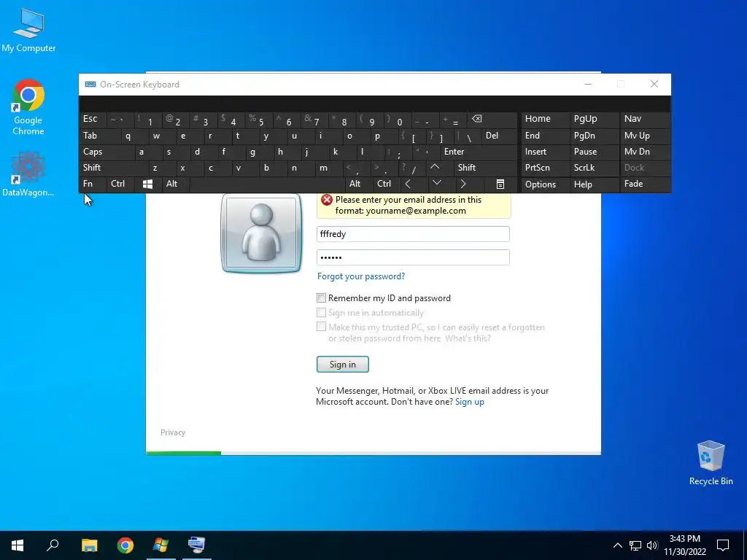The image size is (747, 560).
Task: Click the Windows Start button in the taskbar
Action: (18, 545)
